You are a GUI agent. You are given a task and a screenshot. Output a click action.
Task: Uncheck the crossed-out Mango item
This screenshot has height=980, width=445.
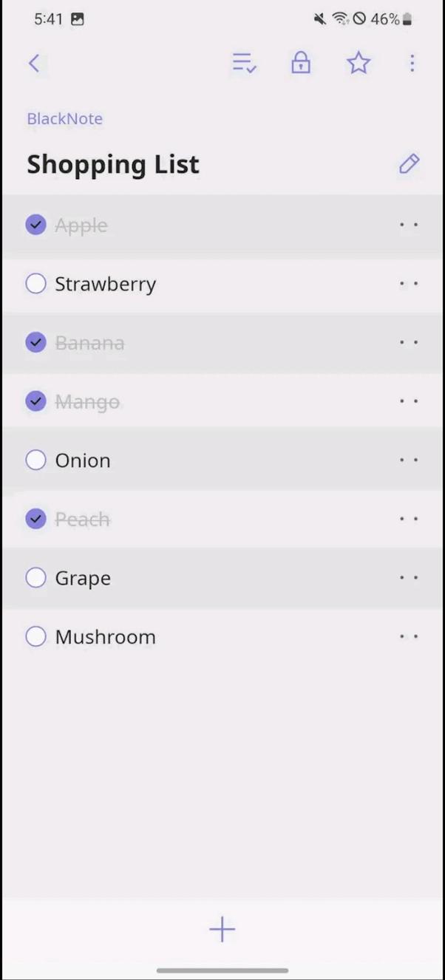(x=35, y=401)
